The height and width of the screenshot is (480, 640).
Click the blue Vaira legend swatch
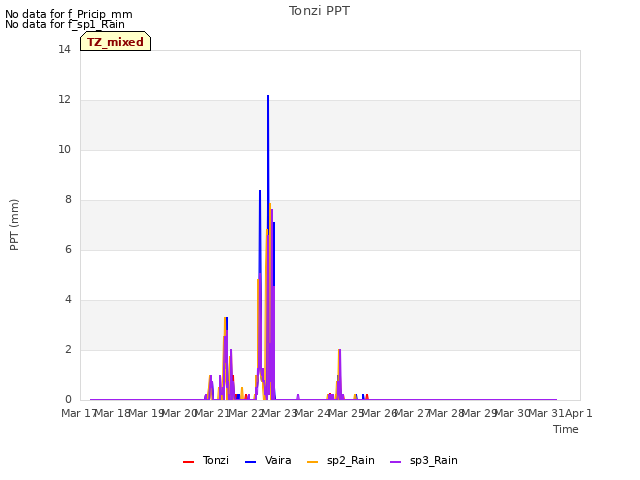coord(250,462)
